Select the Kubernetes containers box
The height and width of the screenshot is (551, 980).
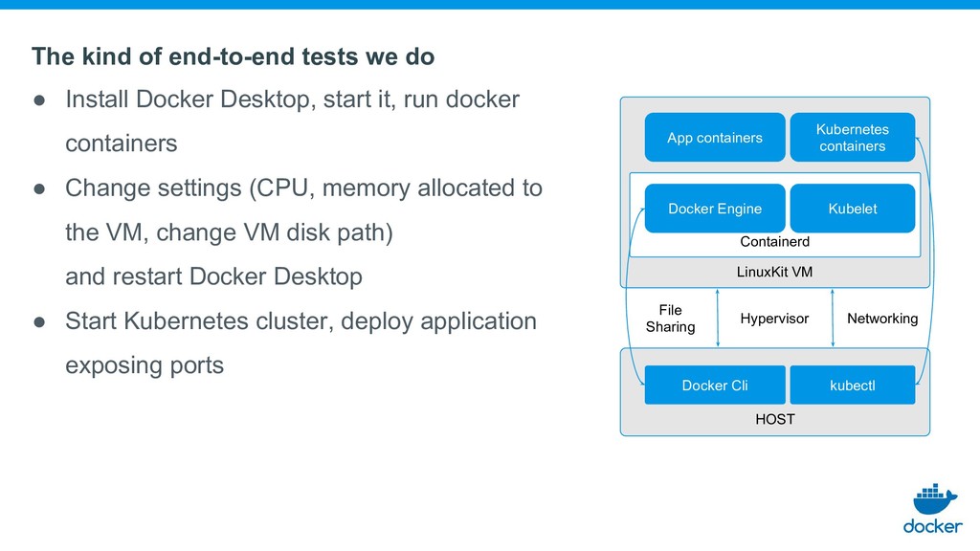[853, 138]
